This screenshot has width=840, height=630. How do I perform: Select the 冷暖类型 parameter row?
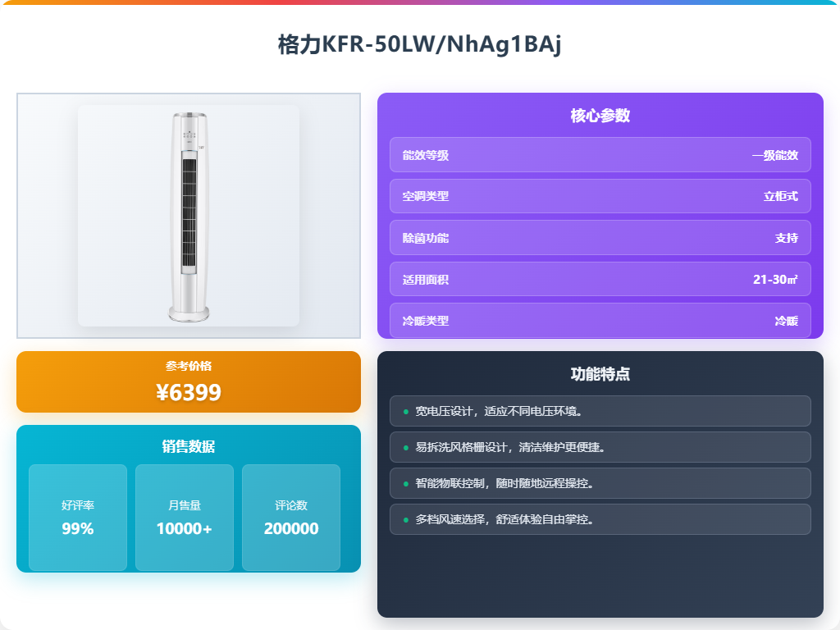click(x=600, y=321)
